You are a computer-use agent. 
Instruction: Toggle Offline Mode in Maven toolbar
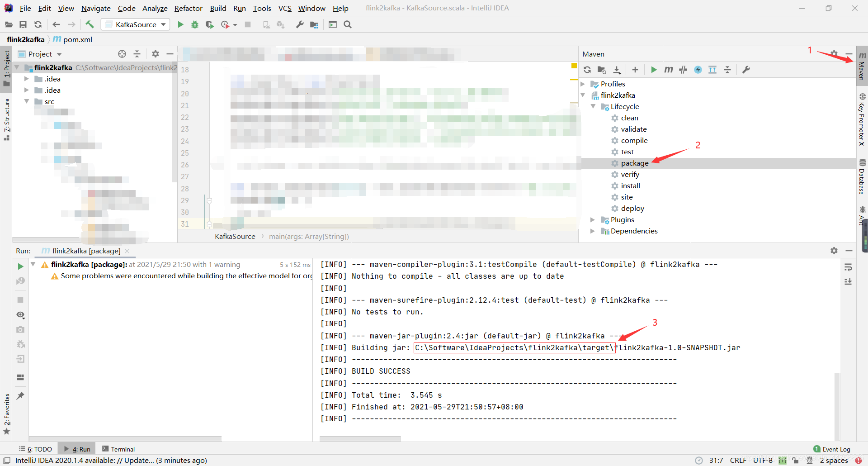pyautogui.click(x=683, y=70)
